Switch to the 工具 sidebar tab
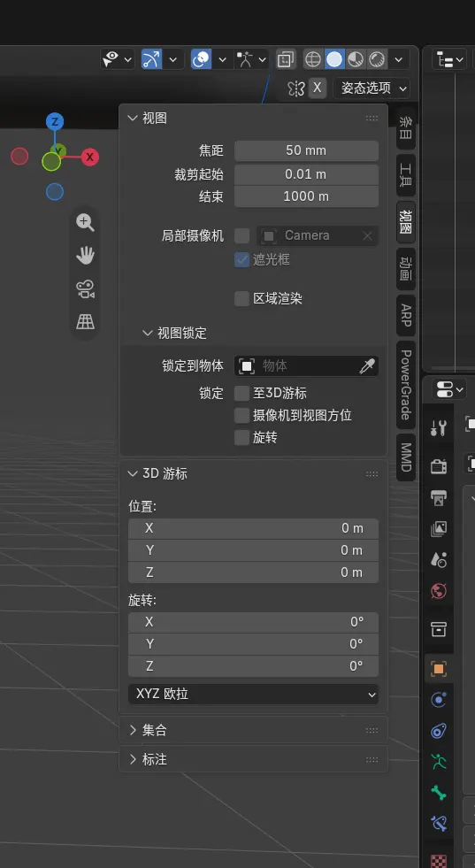Viewport: 475px width, 868px height. [406, 175]
